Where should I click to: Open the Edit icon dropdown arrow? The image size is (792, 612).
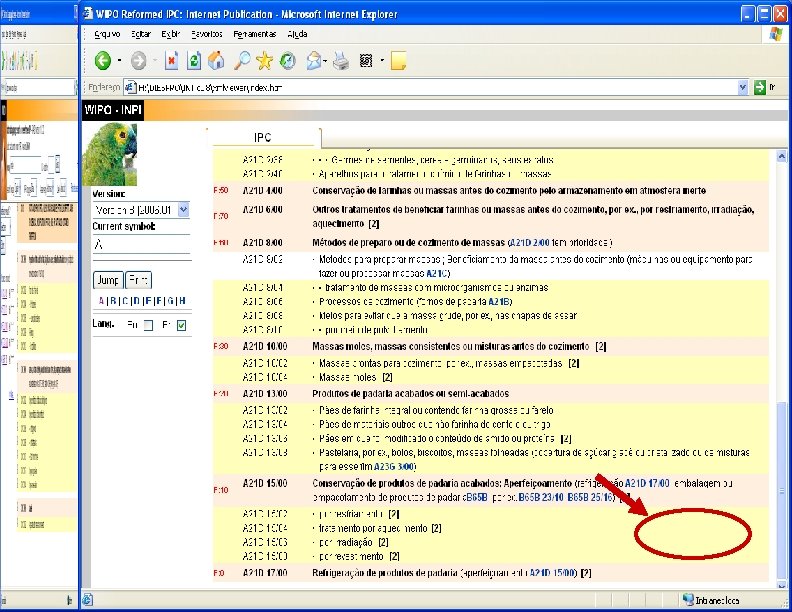382,61
